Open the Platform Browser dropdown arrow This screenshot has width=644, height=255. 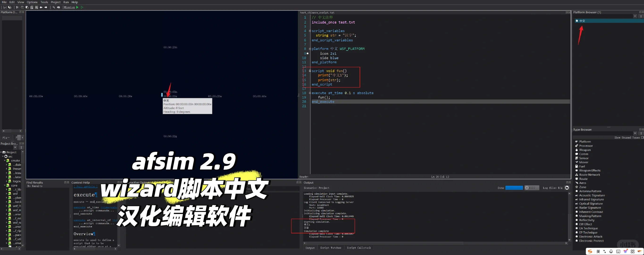click(635, 16)
